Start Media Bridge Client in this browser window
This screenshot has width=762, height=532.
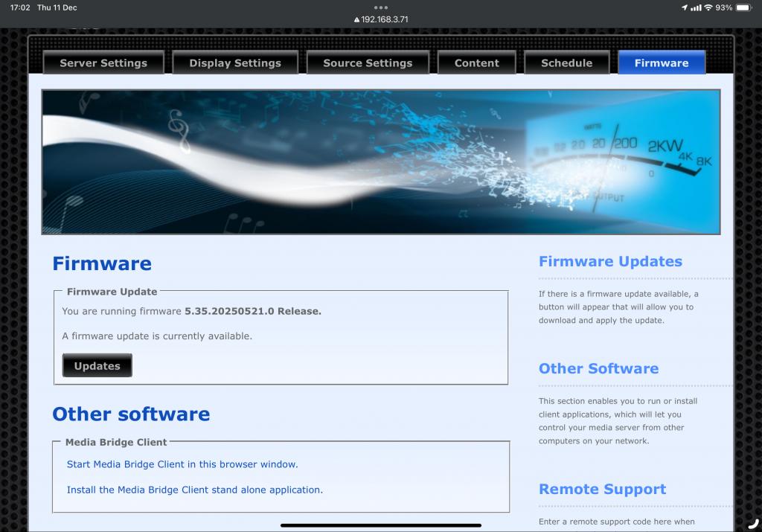pyautogui.click(x=182, y=464)
